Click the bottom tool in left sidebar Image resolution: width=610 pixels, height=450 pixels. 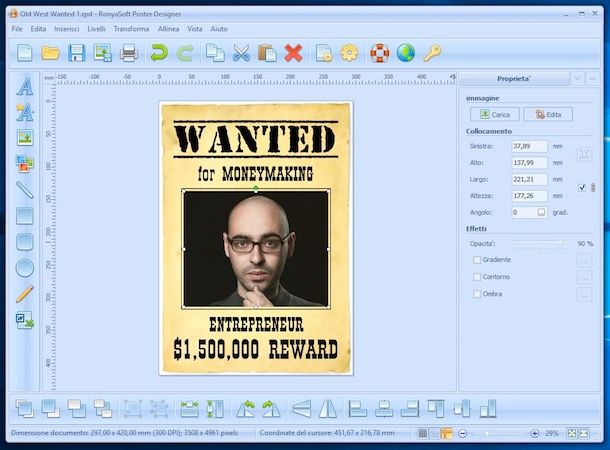pyautogui.click(x=25, y=320)
